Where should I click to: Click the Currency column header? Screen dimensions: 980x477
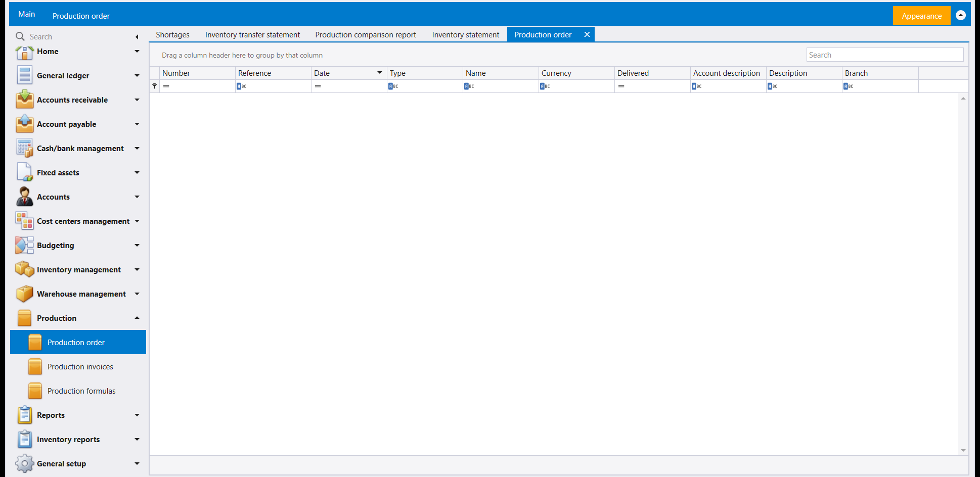point(576,73)
